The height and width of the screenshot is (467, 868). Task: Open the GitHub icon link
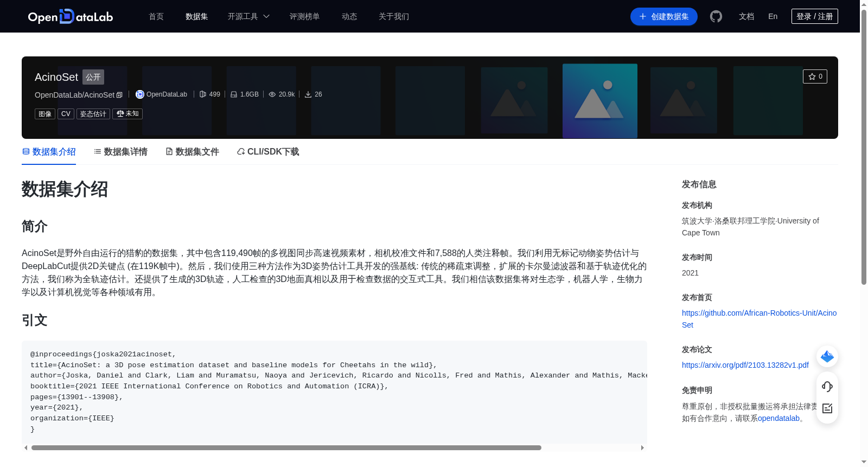click(716, 16)
